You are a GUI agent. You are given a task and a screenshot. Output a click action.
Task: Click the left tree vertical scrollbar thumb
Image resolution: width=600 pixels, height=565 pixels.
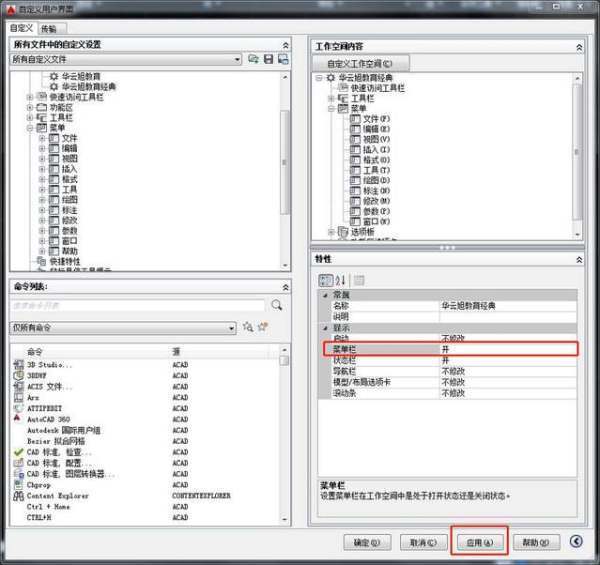(284, 162)
